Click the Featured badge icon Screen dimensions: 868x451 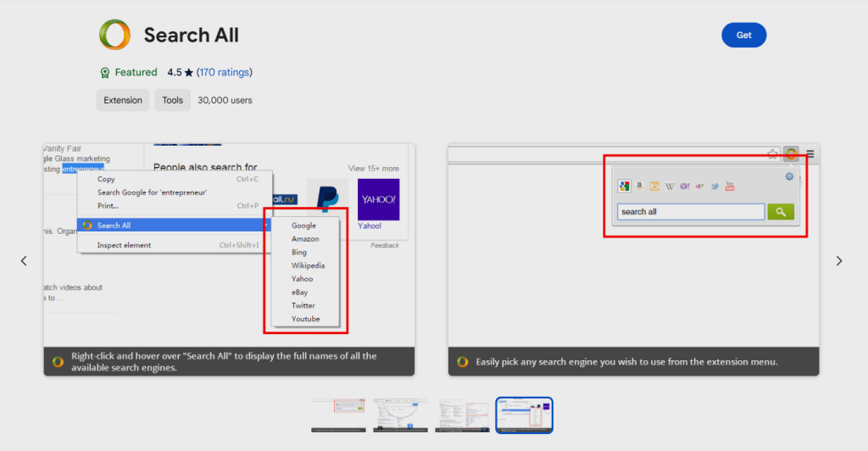tap(105, 73)
